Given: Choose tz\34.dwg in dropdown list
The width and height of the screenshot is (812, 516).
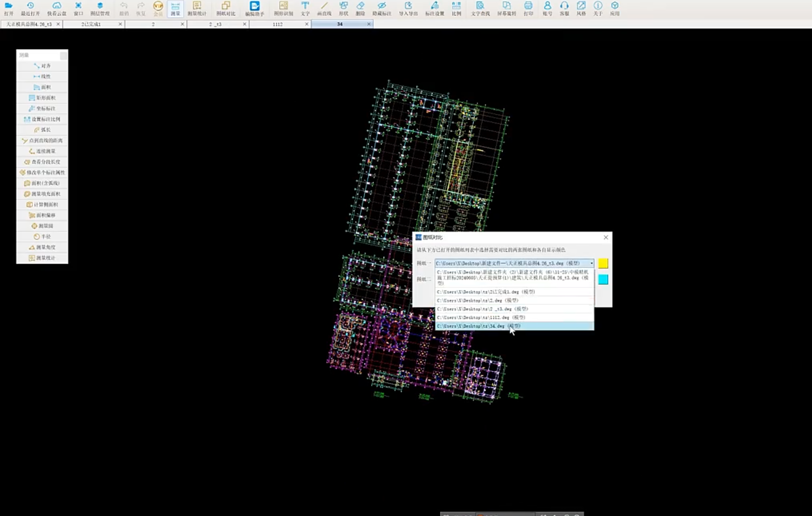Looking at the screenshot, I should click(514, 326).
